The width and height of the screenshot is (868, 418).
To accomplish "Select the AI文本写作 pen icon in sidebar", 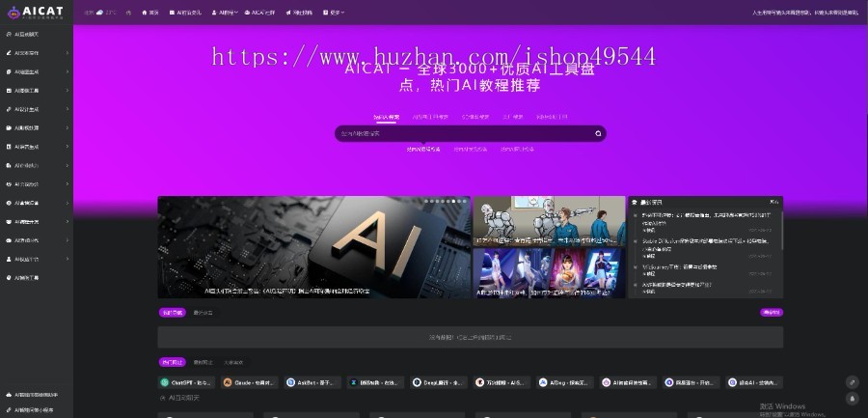I will (9, 53).
